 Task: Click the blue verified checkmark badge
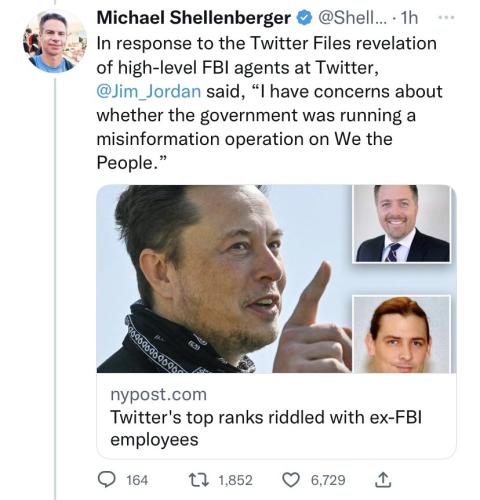(x=304, y=18)
